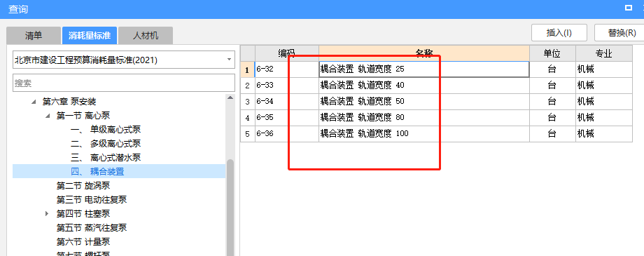Select 第六节 计量泵 in the tree
The height and width of the screenshot is (256, 644).
click(83, 241)
